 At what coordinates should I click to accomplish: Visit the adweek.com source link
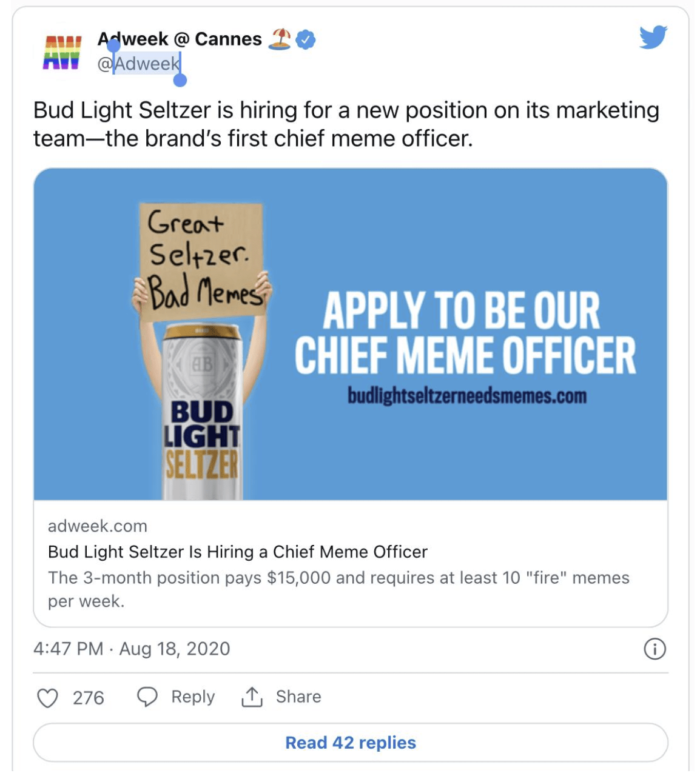95,526
